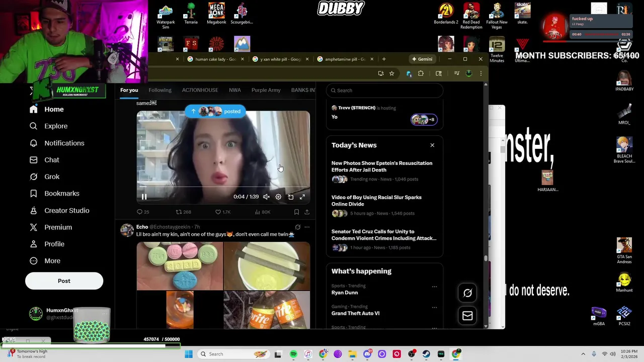Open the Sprite bottle photo
The width and height of the screenshot is (644, 362).
coord(267,310)
